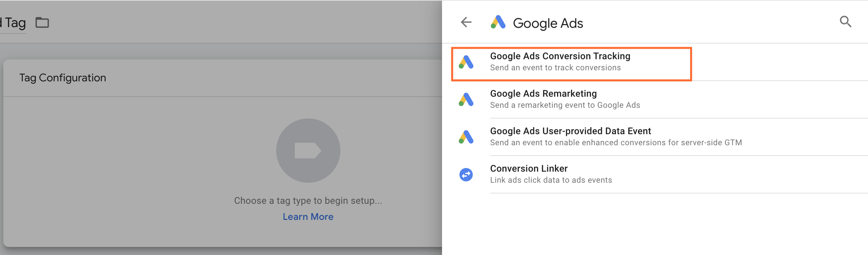Screen dimensions: 868x255
Task: Click the gray tag placeholder circle icon
Action: click(308, 151)
